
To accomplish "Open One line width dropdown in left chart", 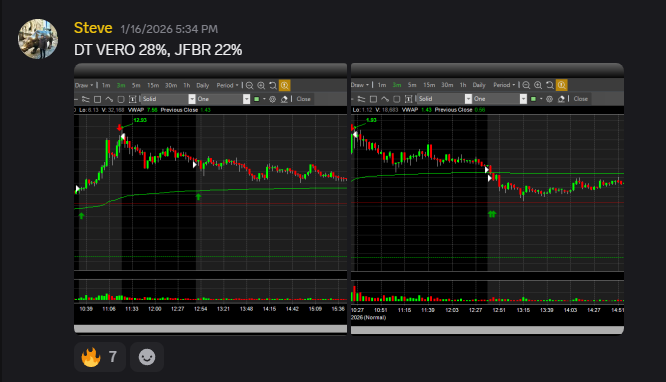I will pyautogui.click(x=223, y=99).
